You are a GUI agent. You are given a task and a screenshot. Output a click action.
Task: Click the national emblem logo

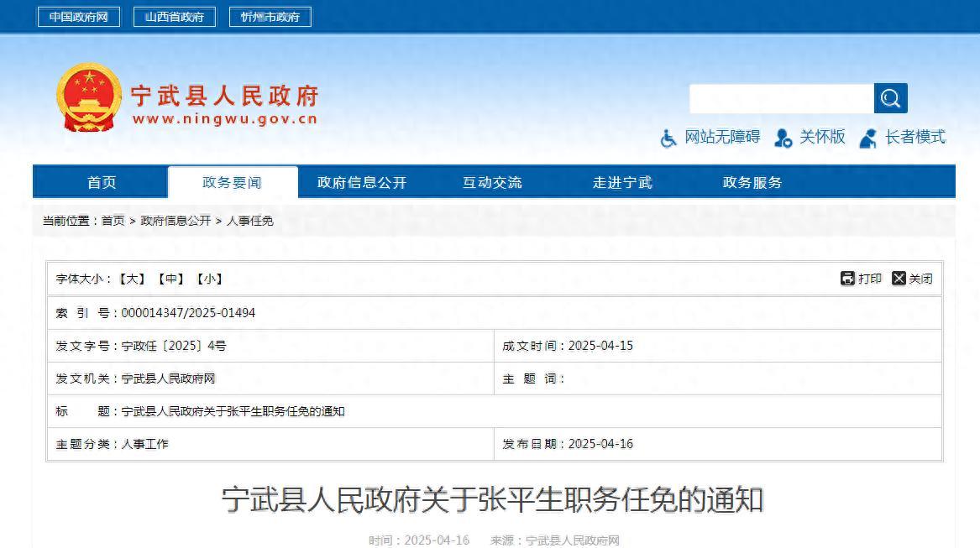89,97
